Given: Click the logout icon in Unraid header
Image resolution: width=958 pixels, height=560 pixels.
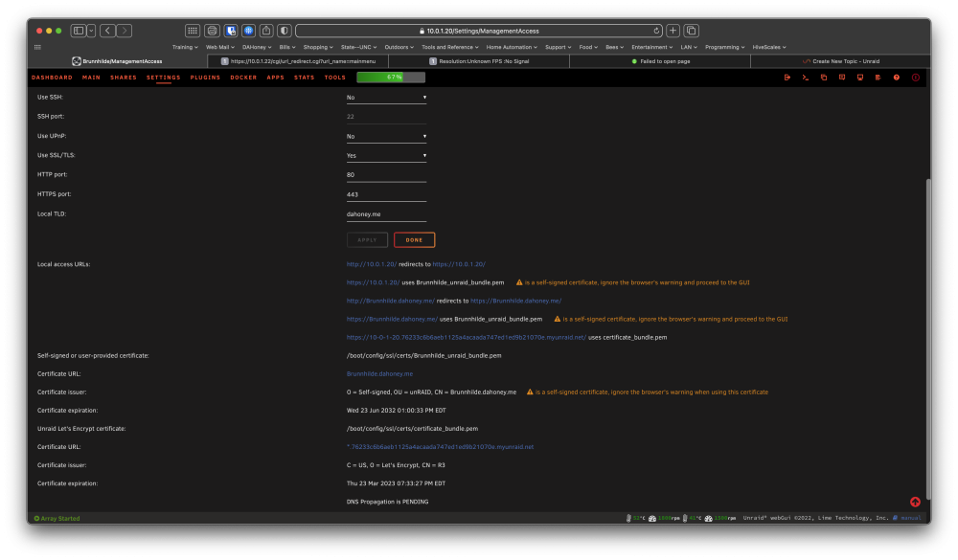Looking at the screenshot, I should coord(787,78).
